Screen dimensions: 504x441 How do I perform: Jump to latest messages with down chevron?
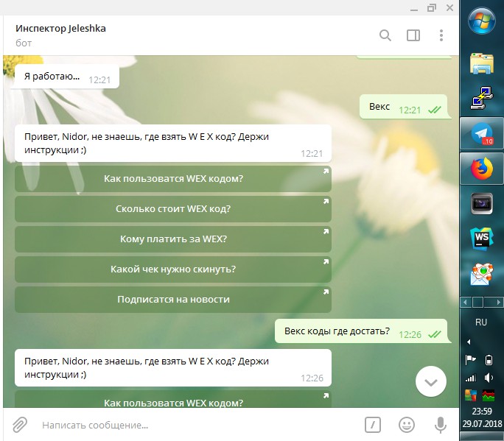(x=431, y=381)
